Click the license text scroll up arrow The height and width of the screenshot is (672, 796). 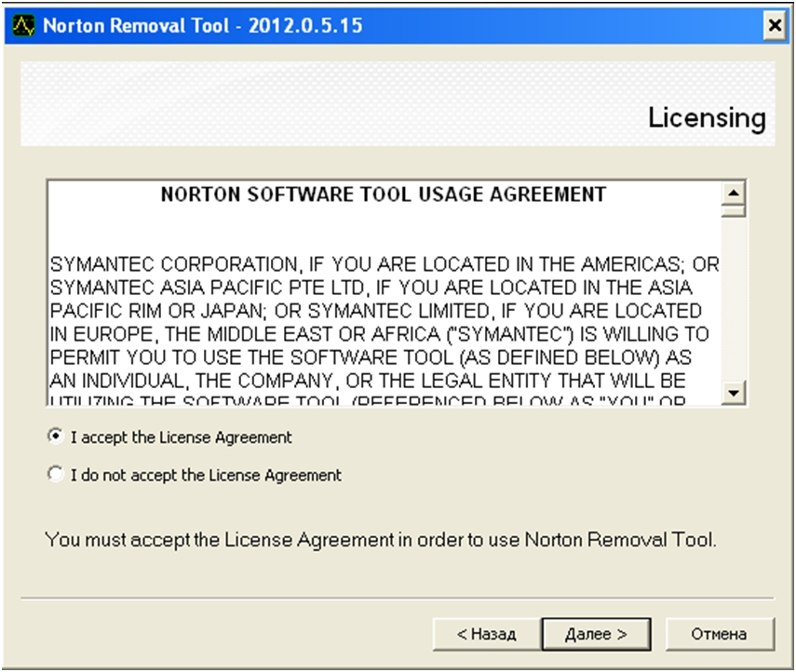click(733, 194)
